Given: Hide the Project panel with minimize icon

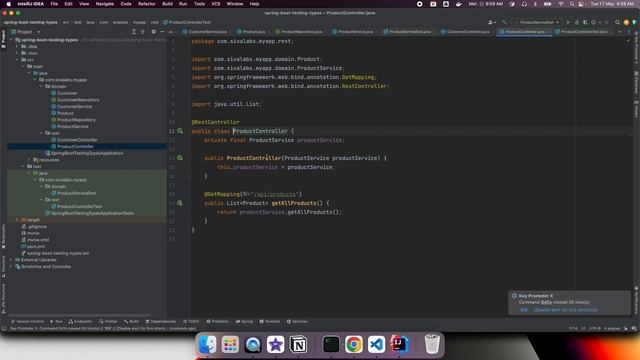Looking at the screenshot, I should point(162,32).
